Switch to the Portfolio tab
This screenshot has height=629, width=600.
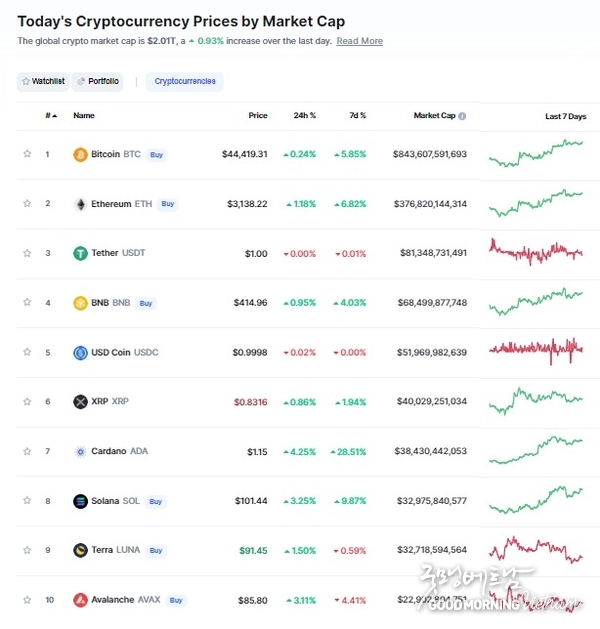coord(97,81)
